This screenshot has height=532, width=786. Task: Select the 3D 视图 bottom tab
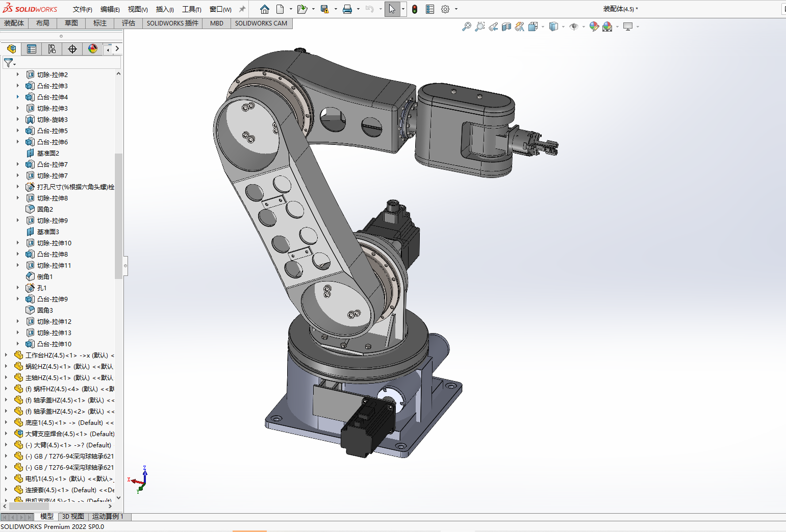[73, 516]
